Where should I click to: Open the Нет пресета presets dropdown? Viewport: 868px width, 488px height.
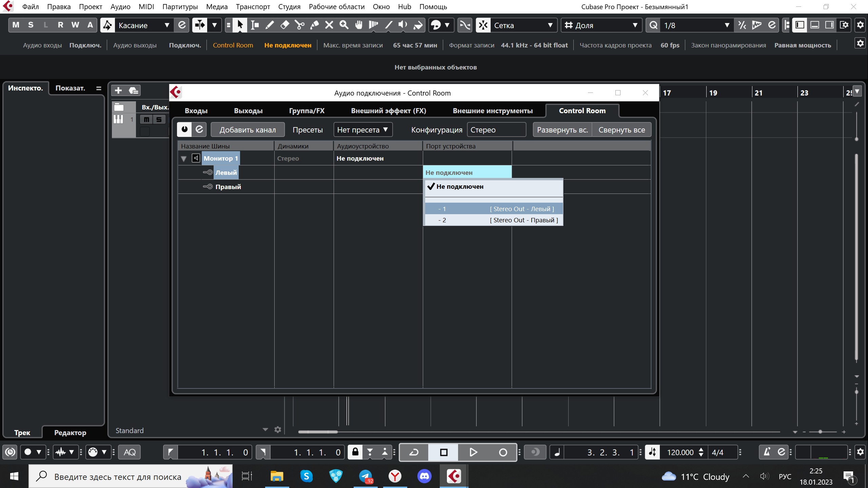(x=362, y=130)
